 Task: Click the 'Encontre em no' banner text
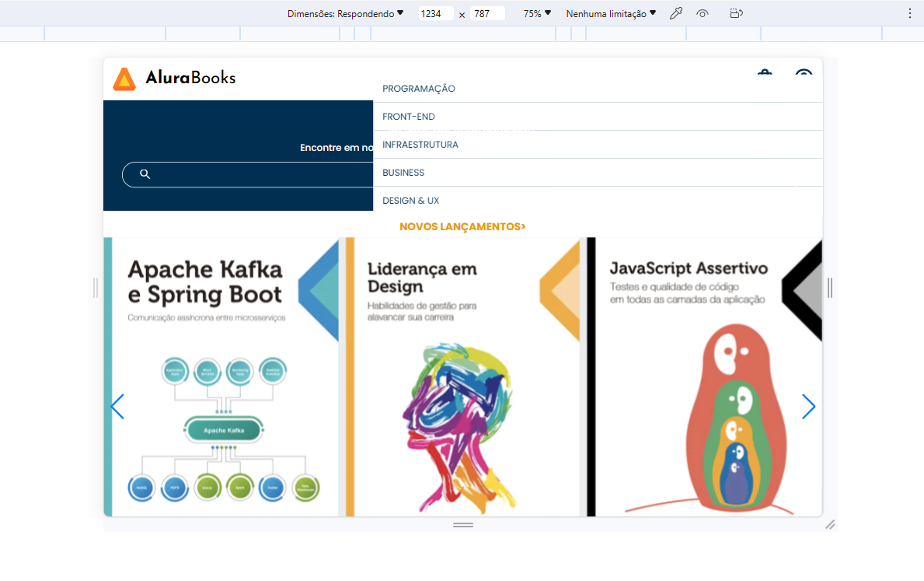(x=336, y=148)
